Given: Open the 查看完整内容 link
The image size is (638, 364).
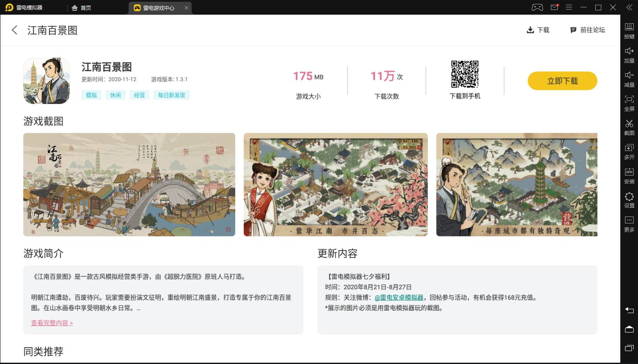Looking at the screenshot, I should pos(52,323).
